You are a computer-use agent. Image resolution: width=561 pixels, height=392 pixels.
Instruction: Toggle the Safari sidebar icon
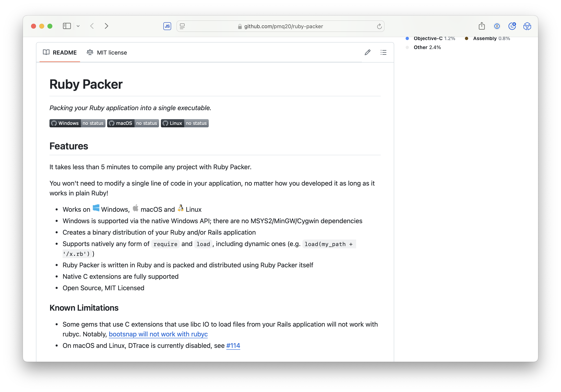tap(67, 26)
